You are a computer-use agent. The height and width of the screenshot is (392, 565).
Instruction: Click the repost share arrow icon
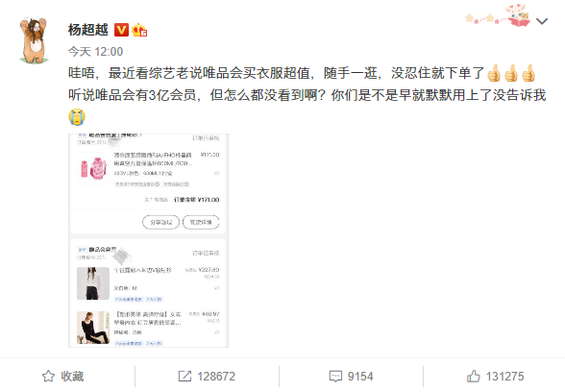point(184,377)
